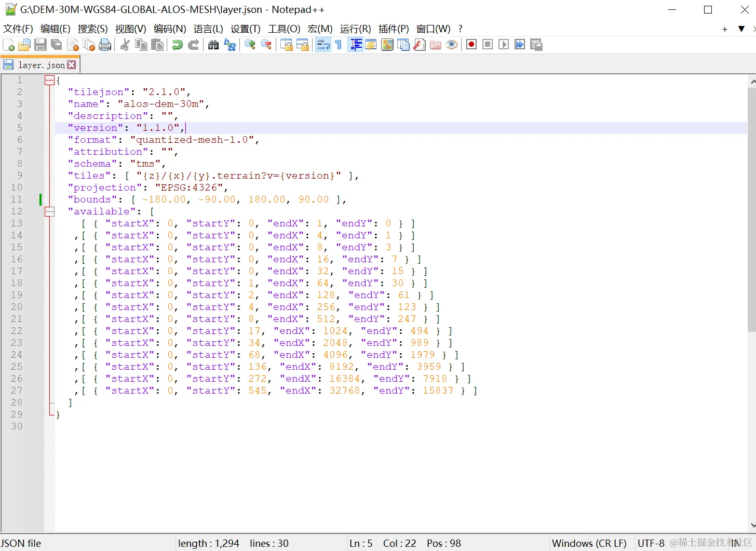Open the 工具(O) menu
The image size is (756, 551).
284,29
